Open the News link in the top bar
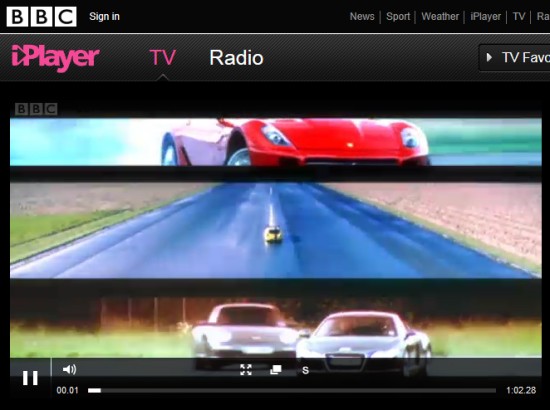Viewport: 550px width, 410px height. [362, 16]
